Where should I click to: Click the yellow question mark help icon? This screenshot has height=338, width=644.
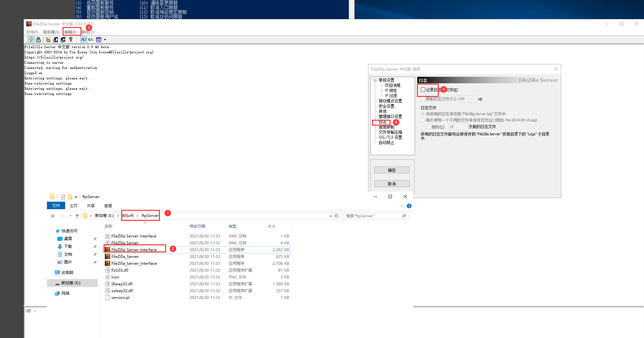(x=71, y=40)
